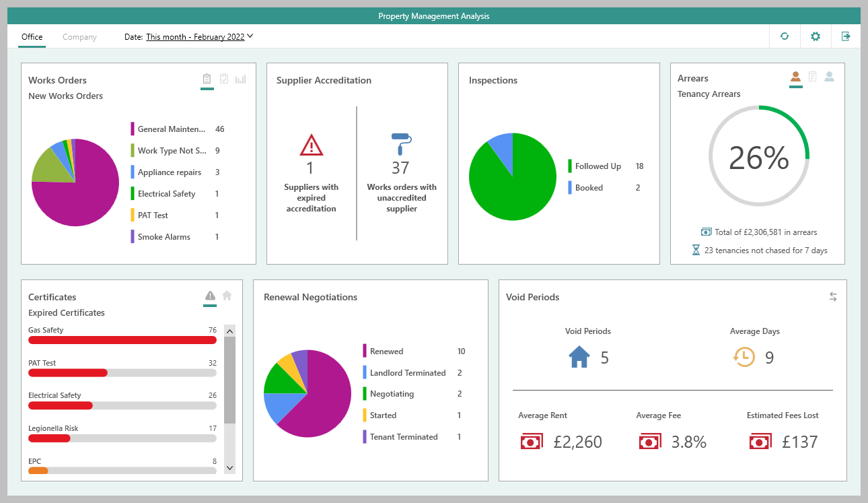Switch to the Office tab
Image resolution: width=868 pixels, height=503 pixels.
pos(32,37)
